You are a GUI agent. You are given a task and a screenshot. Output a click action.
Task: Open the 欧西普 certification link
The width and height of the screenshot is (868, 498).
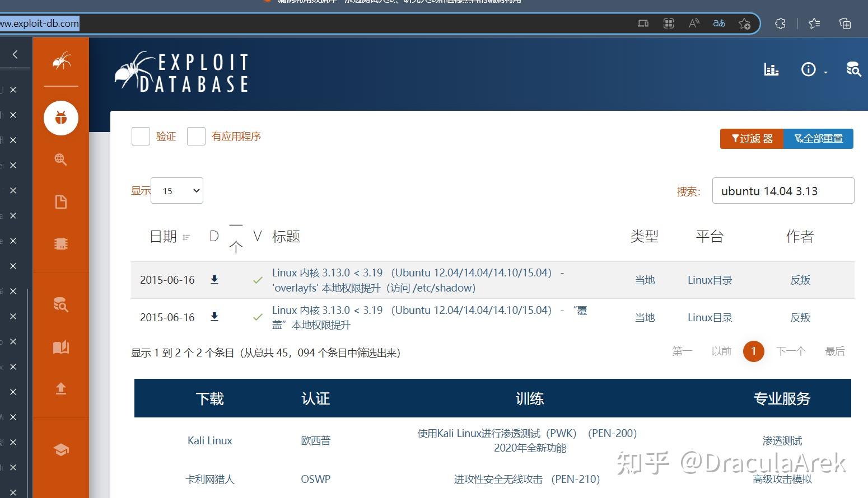click(316, 441)
